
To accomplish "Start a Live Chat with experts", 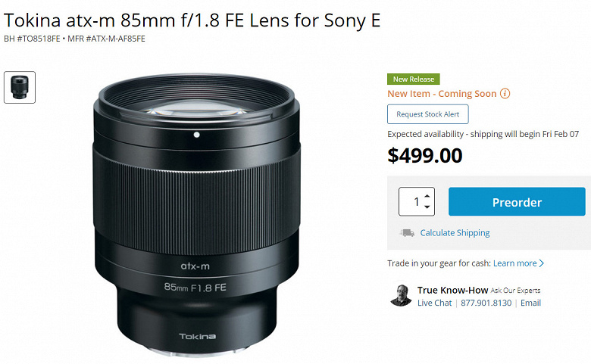I will (434, 303).
